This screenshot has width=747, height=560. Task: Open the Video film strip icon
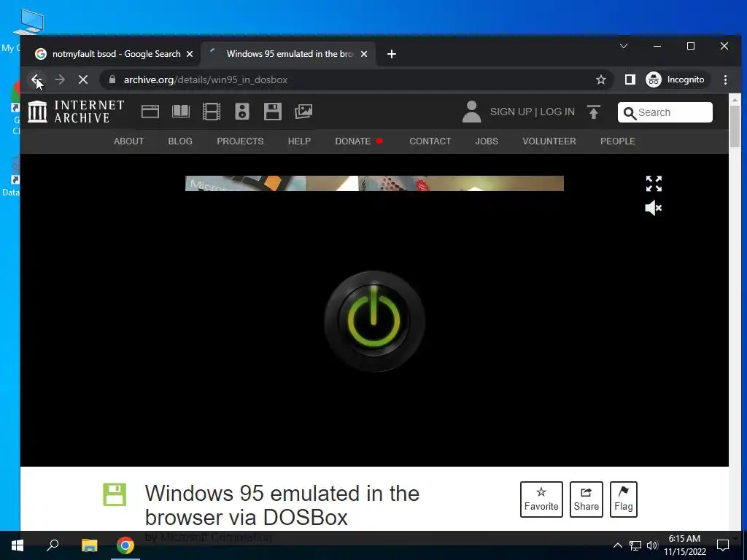point(211,112)
